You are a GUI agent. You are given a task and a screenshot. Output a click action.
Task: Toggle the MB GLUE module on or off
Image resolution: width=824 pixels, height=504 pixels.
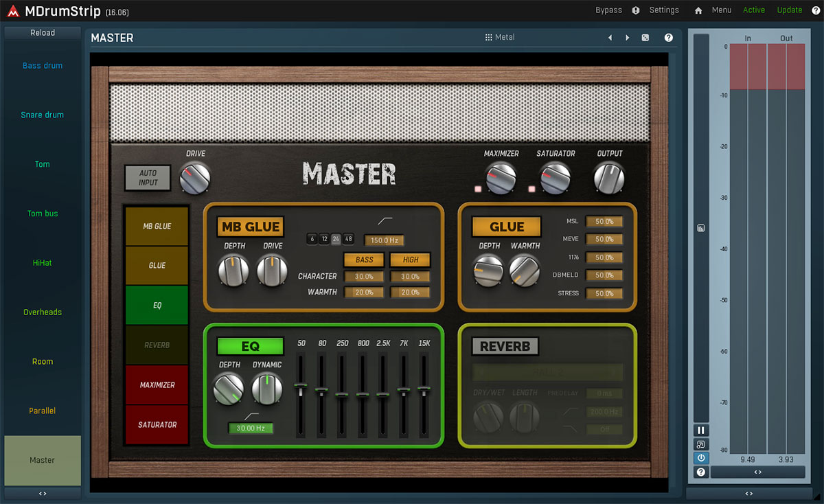250,227
